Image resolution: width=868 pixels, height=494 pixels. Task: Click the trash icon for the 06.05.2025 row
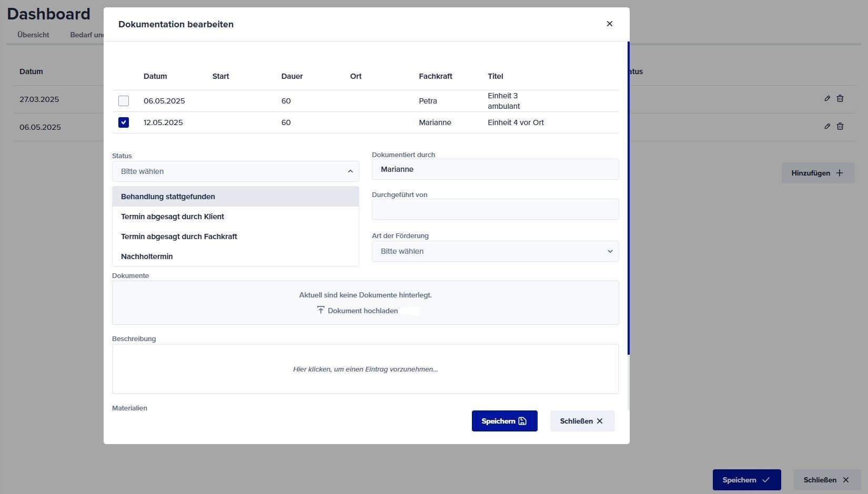coord(840,126)
